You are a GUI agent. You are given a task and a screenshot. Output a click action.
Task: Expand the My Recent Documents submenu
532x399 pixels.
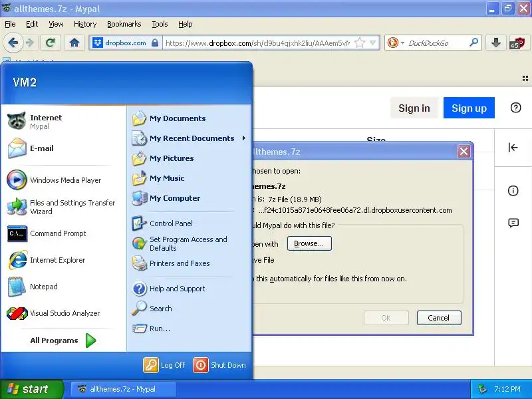pos(189,138)
